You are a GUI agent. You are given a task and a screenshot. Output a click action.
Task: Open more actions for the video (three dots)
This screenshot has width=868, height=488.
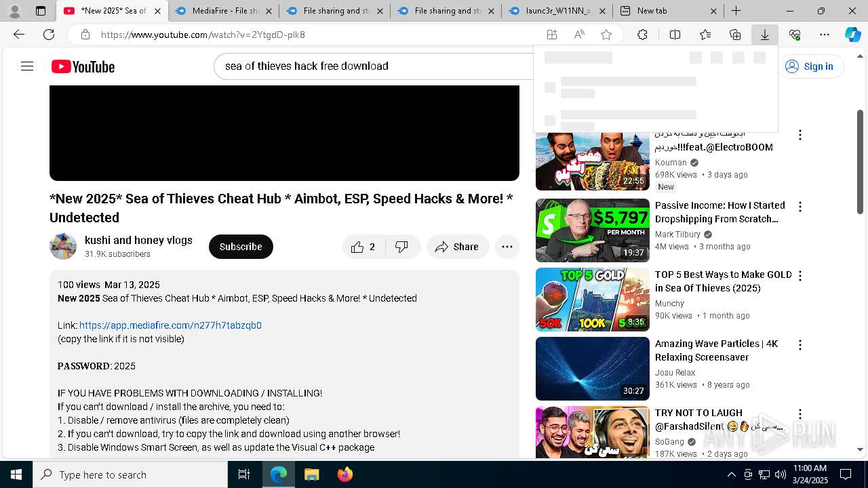click(507, 247)
